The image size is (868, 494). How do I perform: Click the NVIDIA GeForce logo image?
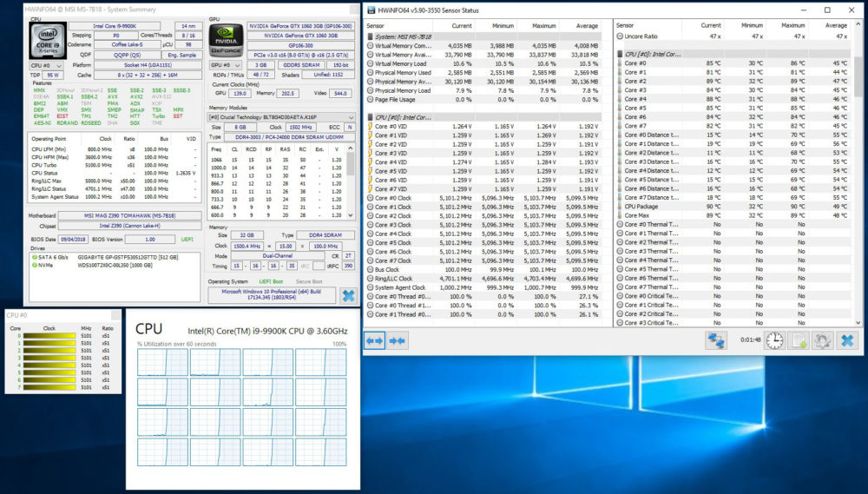[x=227, y=40]
